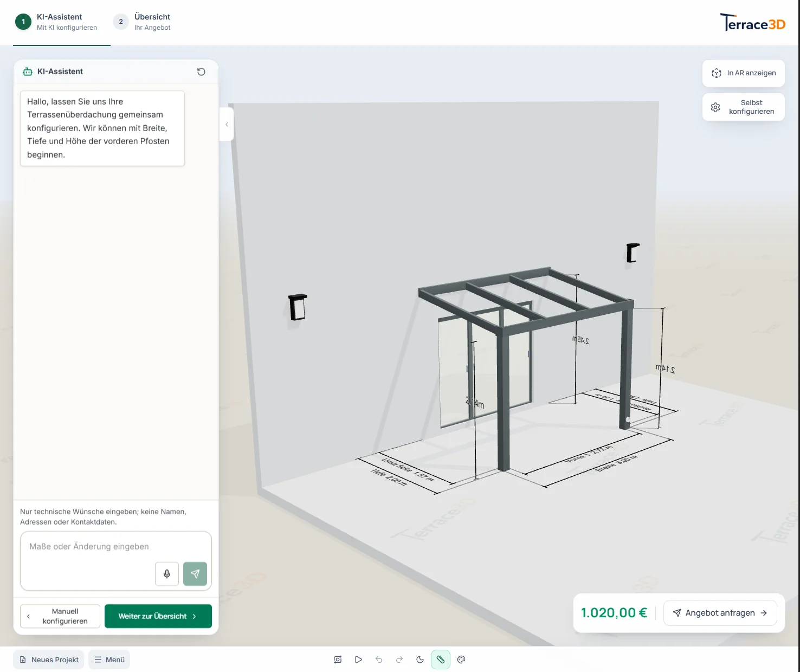The height and width of the screenshot is (672, 800).
Task: Click the message input field
Action: (116, 560)
